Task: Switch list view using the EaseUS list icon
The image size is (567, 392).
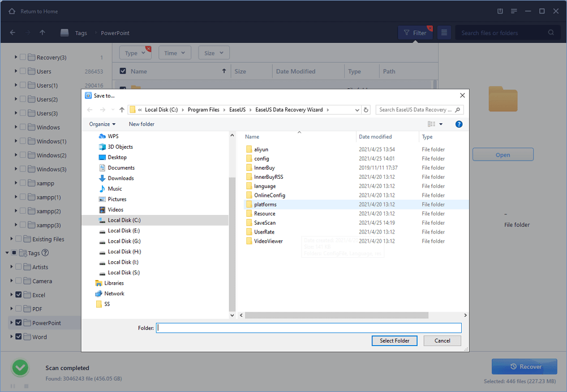Action: click(444, 33)
